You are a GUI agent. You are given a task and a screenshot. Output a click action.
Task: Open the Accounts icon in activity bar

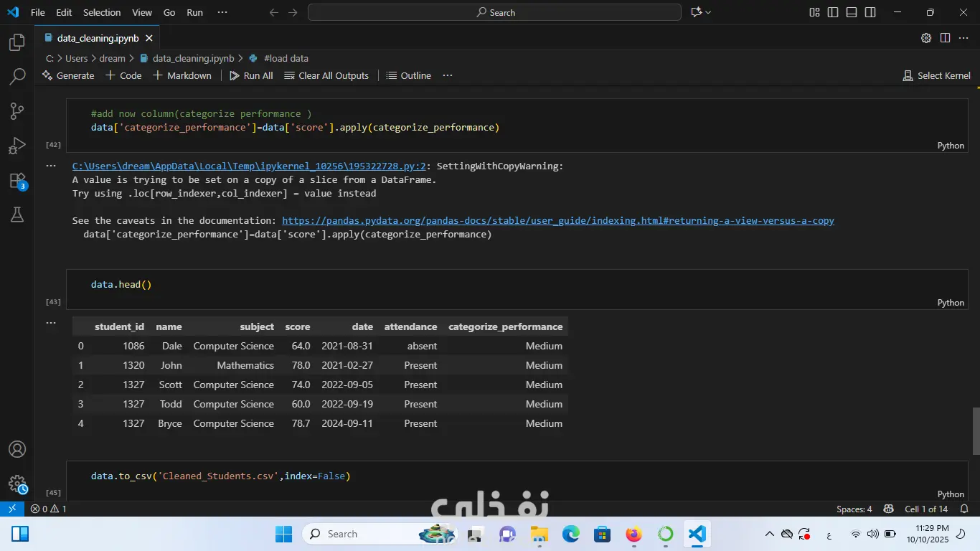click(17, 450)
